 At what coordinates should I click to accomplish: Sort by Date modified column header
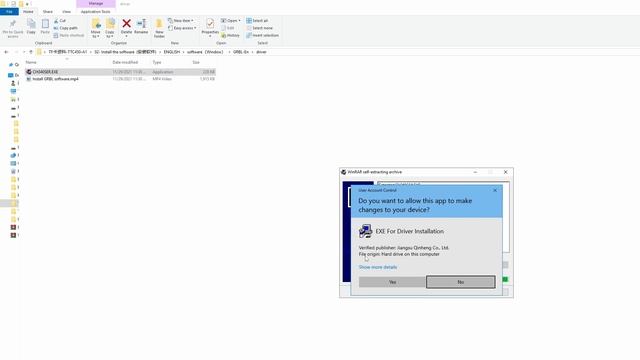tap(125, 62)
